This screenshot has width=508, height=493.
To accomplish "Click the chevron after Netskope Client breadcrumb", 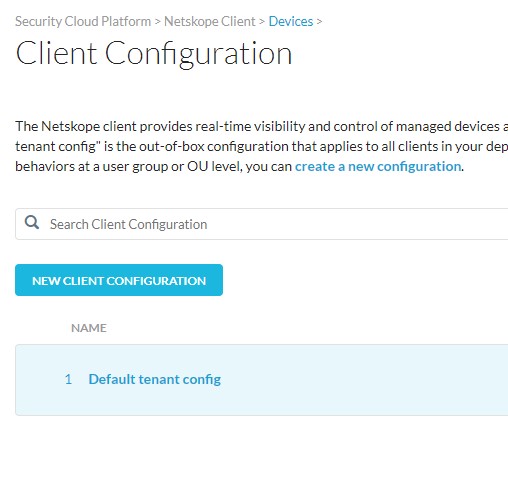I will pyautogui.click(x=262, y=22).
